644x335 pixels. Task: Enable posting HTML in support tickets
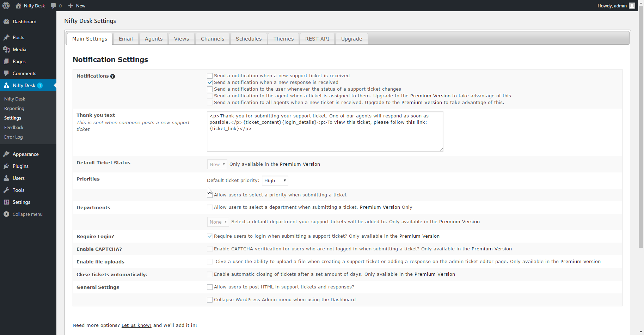coord(210,287)
